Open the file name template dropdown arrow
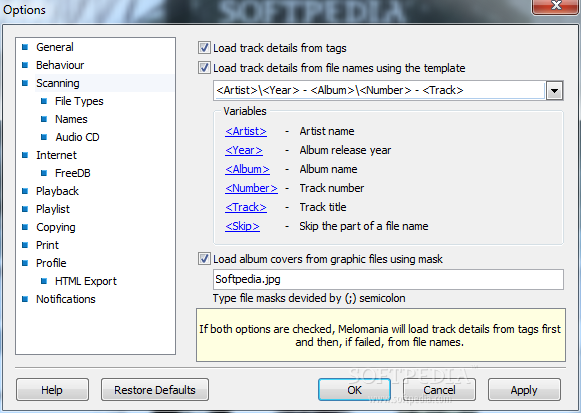Viewport: 581px width, 413px height. 554,91
